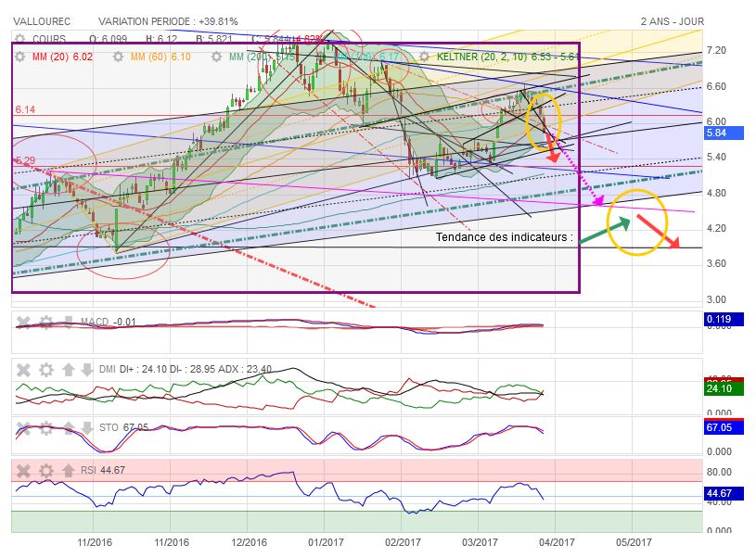Click the blue 67.05 STO value tag
This screenshot has width=756, height=558.
coord(724,427)
